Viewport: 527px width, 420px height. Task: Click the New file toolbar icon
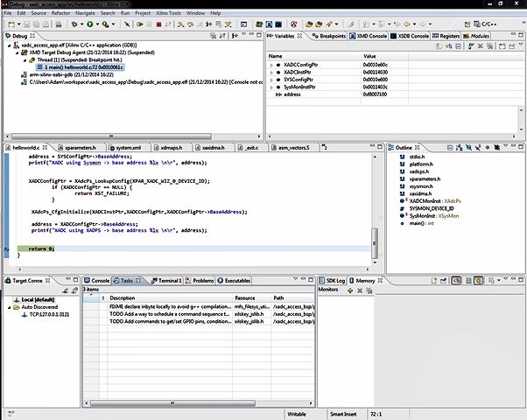pyautogui.click(x=11, y=24)
